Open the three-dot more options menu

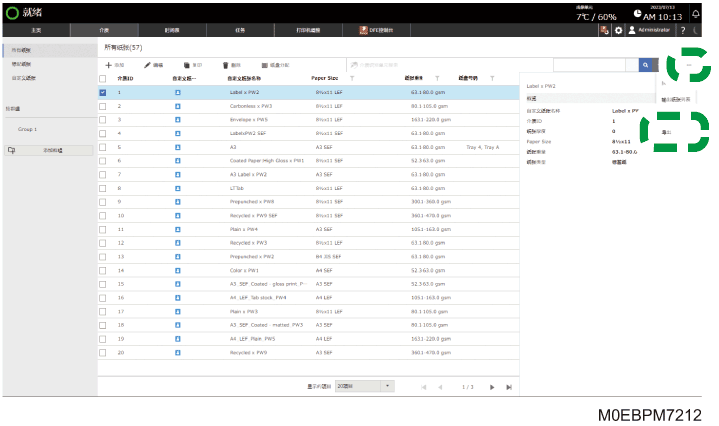pyautogui.click(x=689, y=65)
